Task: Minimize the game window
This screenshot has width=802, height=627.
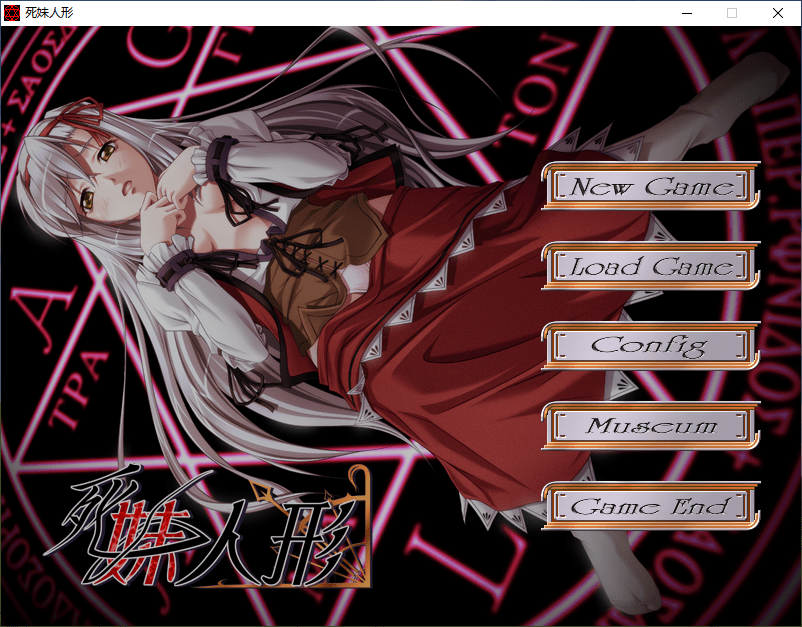Action: 686,13
